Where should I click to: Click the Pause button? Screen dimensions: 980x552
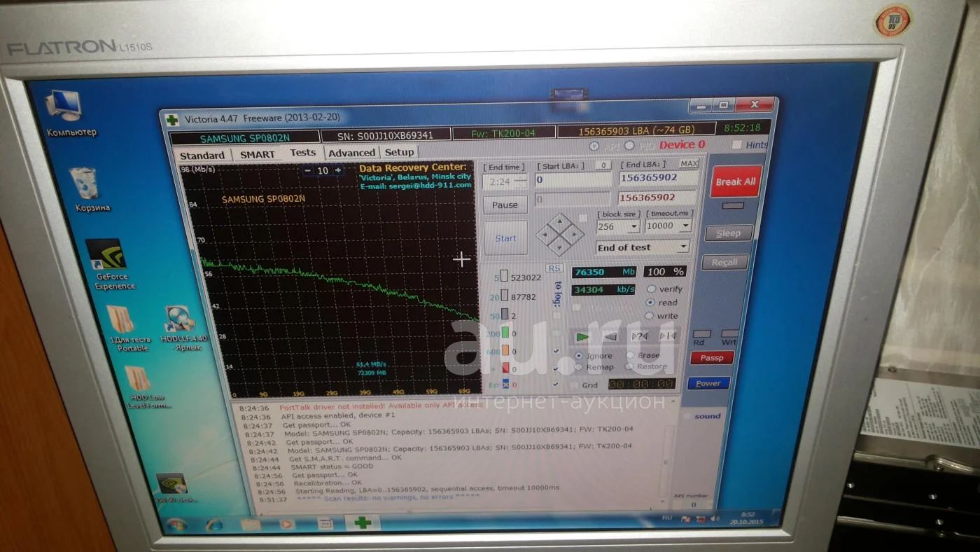505,205
